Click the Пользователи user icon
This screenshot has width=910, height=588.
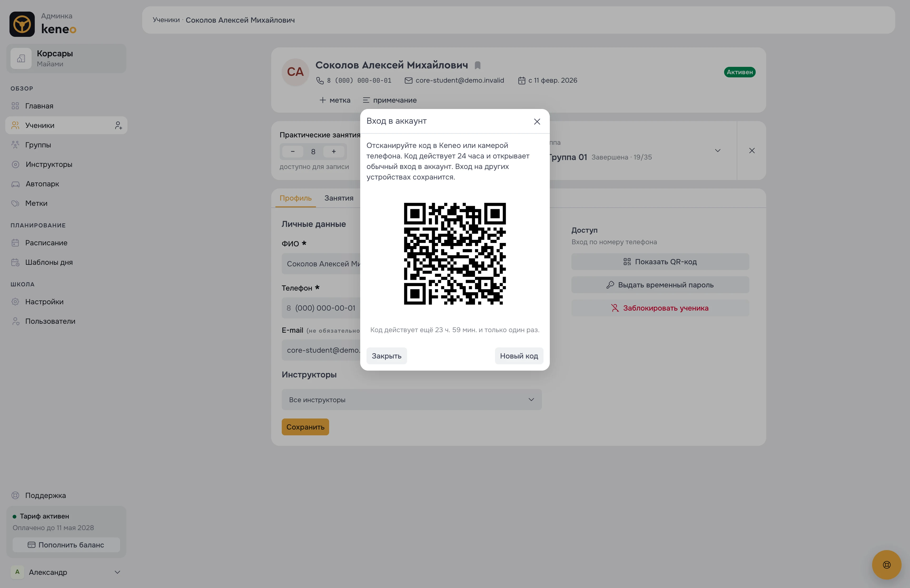(15, 321)
